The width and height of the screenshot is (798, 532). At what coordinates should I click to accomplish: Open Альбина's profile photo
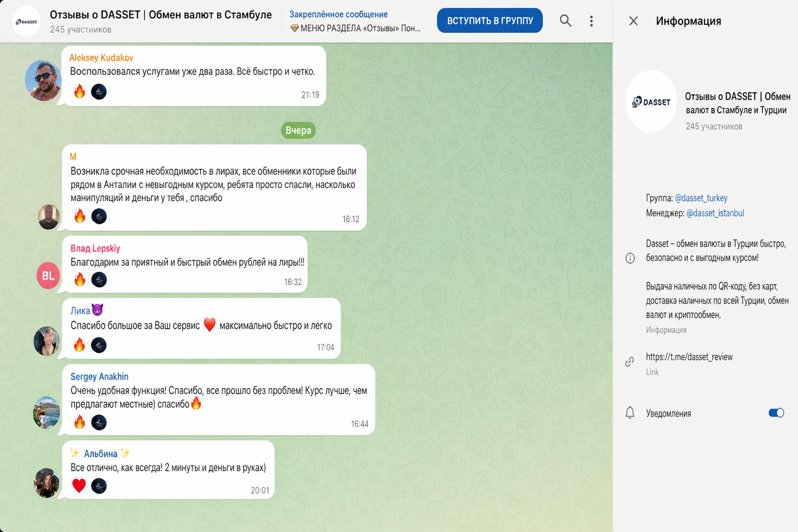pos(47,483)
